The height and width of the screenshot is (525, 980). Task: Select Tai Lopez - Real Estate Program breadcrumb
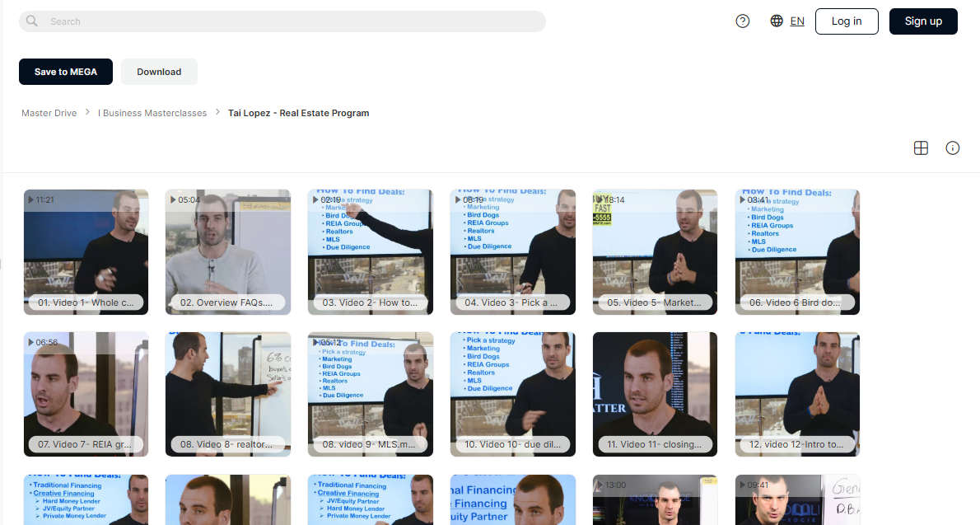pos(298,113)
